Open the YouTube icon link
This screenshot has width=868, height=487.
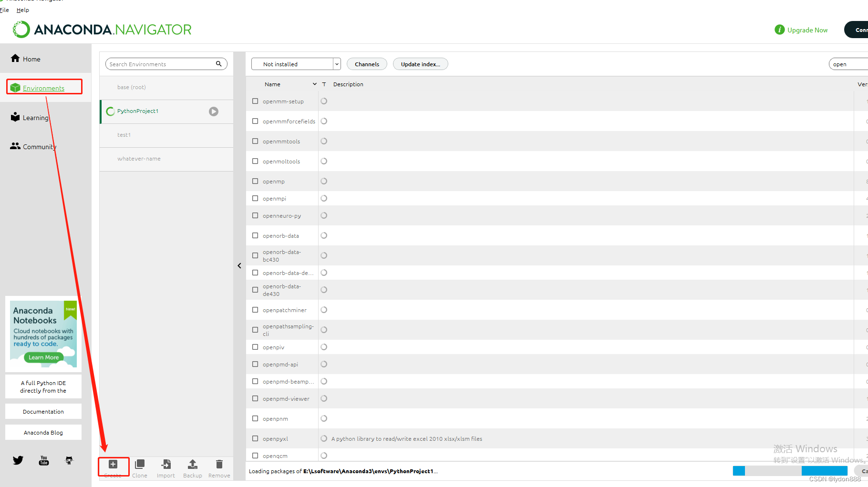[44, 460]
